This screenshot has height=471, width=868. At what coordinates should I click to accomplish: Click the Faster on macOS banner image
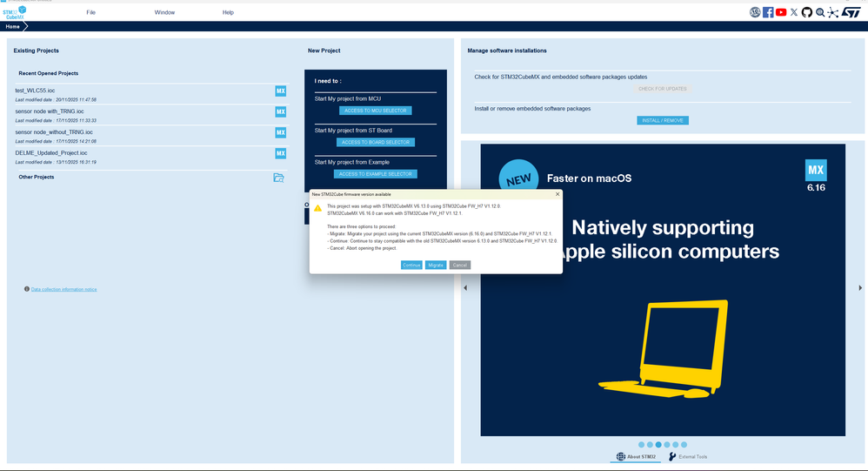[x=663, y=290]
